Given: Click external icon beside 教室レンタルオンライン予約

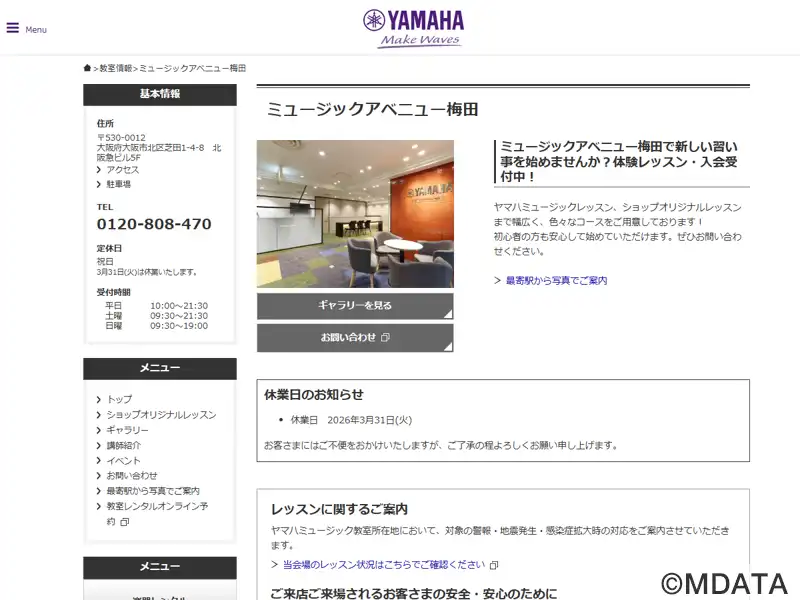Looking at the screenshot, I should [124, 522].
